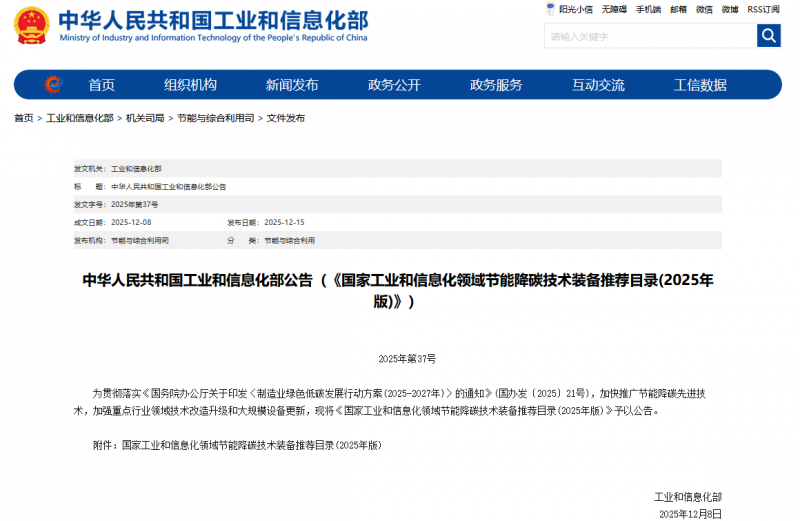The width and height of the screenshot is (800, 521).
Task: Click the national emblem logo
Action: (x=32, y=26)
